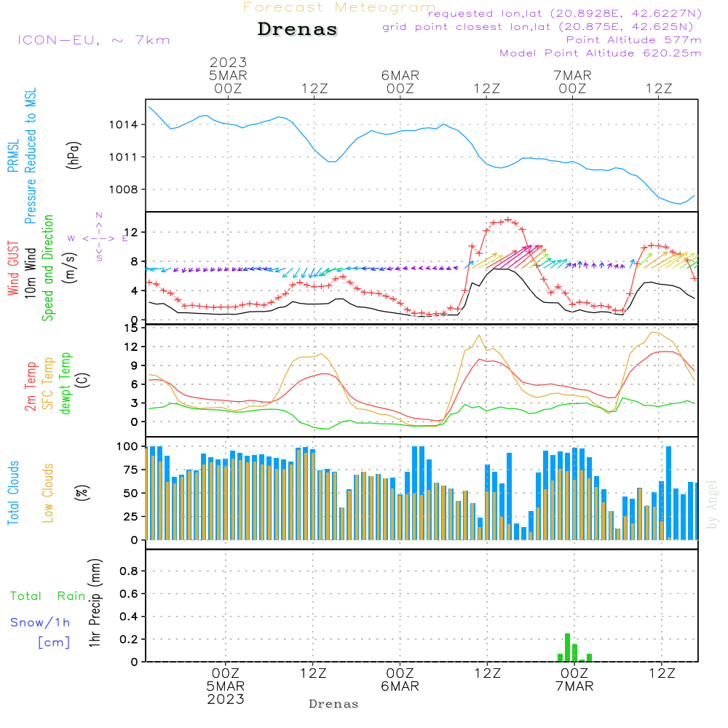The height and width of the screenshot is (728, 728).
Task: Click the "1hr Precip (mm)" axis label
Action: coord(95,603)
